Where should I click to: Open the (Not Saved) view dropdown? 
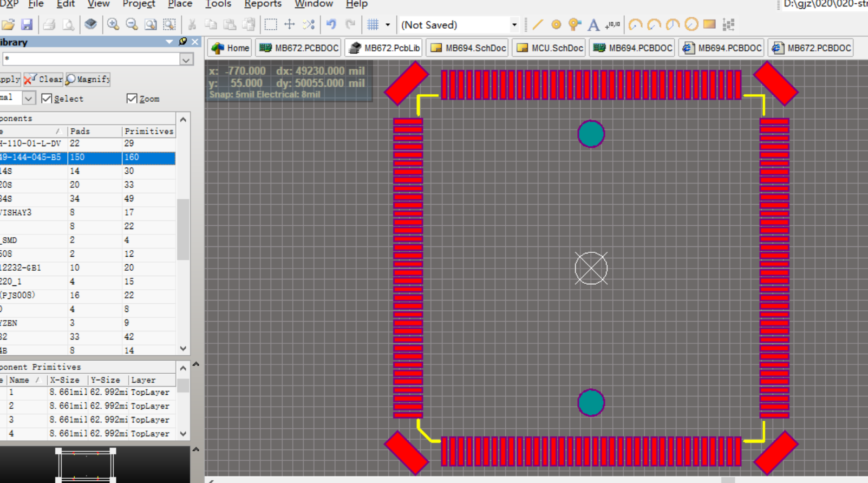point(514,25)
